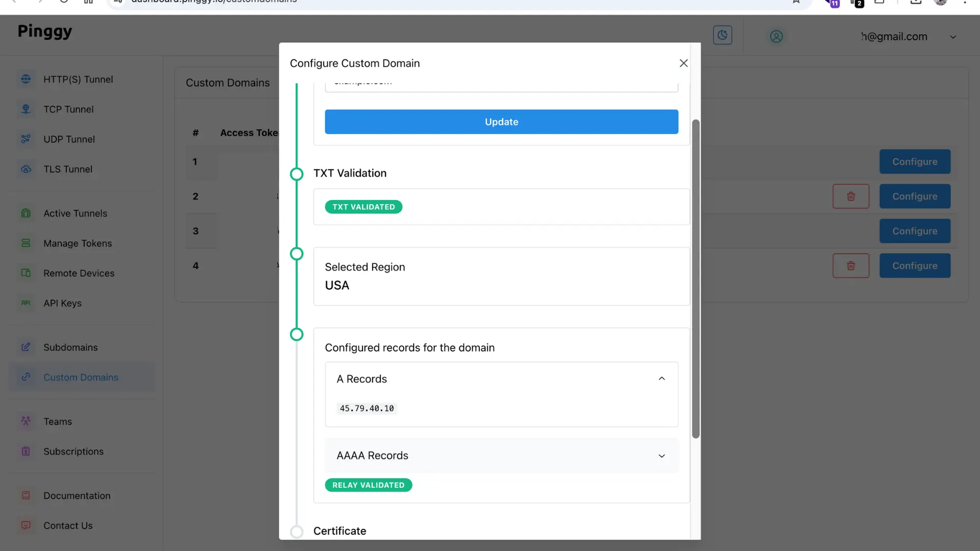Open Active Tunnels page
This screenshot has width=980, height=551.
click(75, 213)
